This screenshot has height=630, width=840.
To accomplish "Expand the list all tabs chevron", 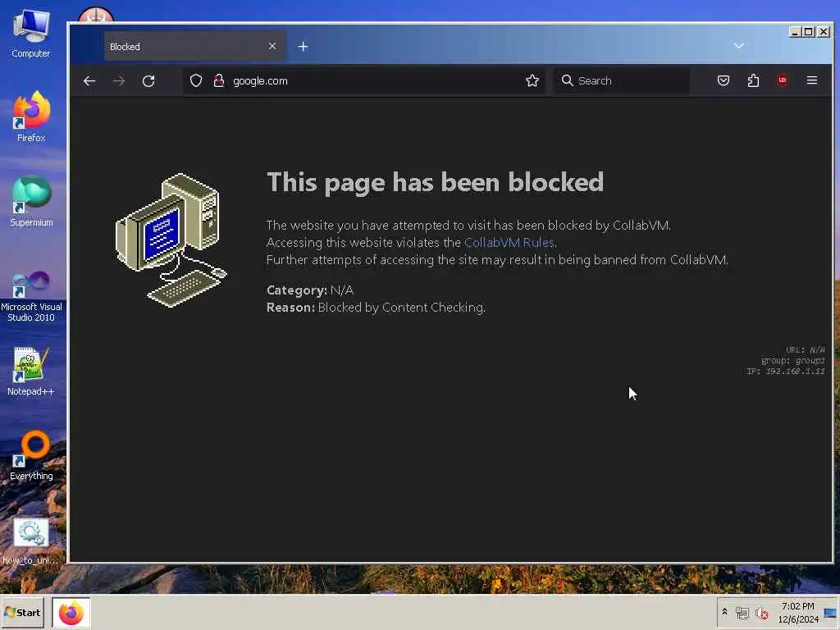I will 739,46.
